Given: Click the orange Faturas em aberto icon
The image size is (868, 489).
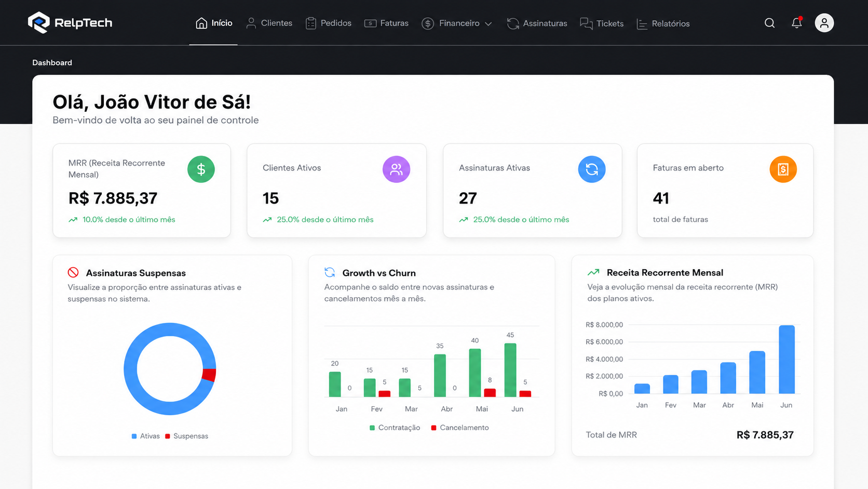Looking at the screenshot, I should point(783,169).
